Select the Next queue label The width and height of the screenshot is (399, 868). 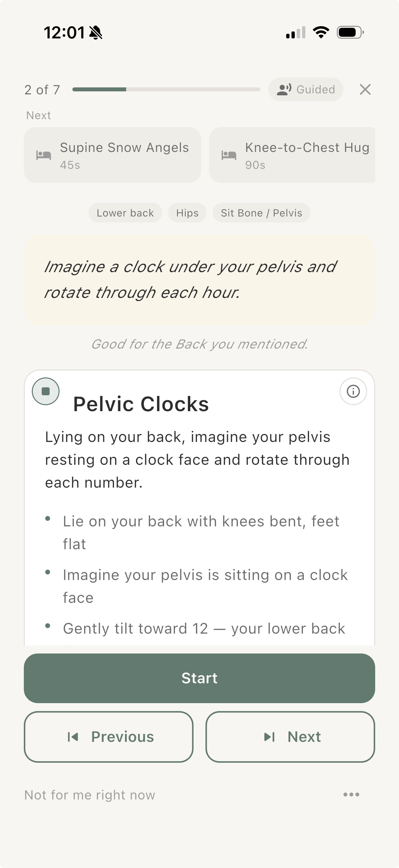[38, 115]
